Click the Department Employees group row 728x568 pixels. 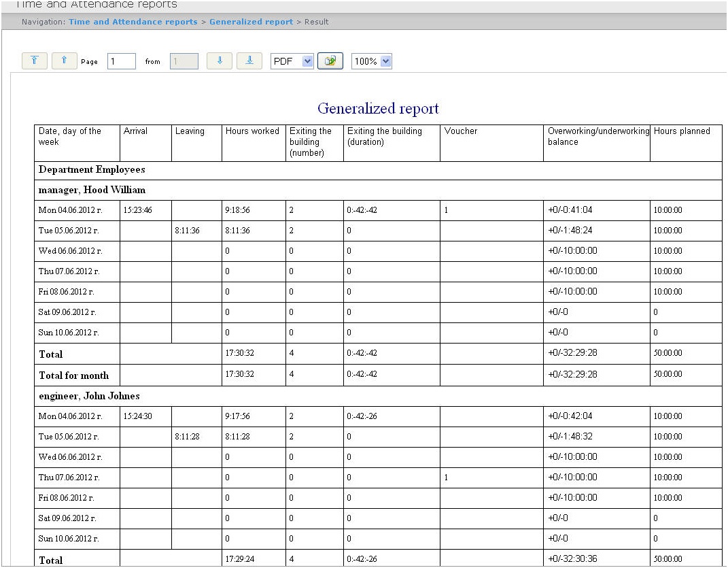[92, 169]
